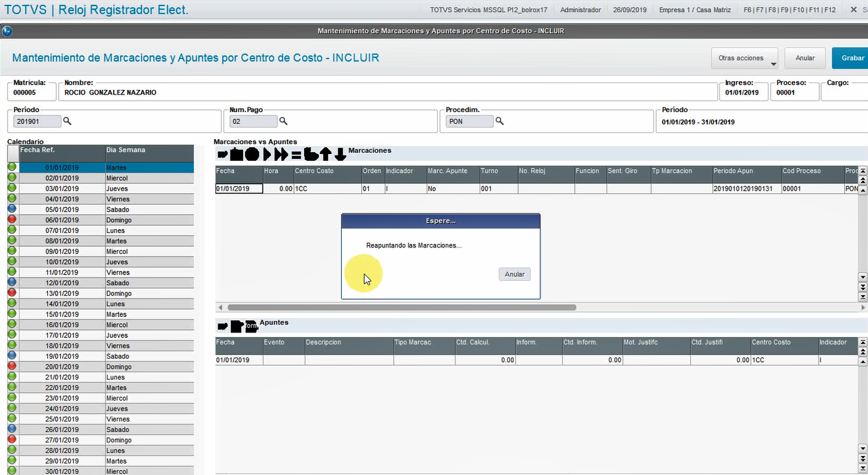
Task: Click the right-arrow icon in Marcaciones toolbar
Action: (x=222, y=155)
